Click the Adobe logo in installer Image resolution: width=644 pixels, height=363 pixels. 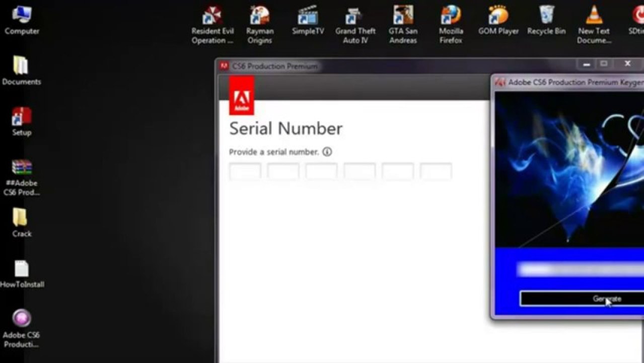242,95
